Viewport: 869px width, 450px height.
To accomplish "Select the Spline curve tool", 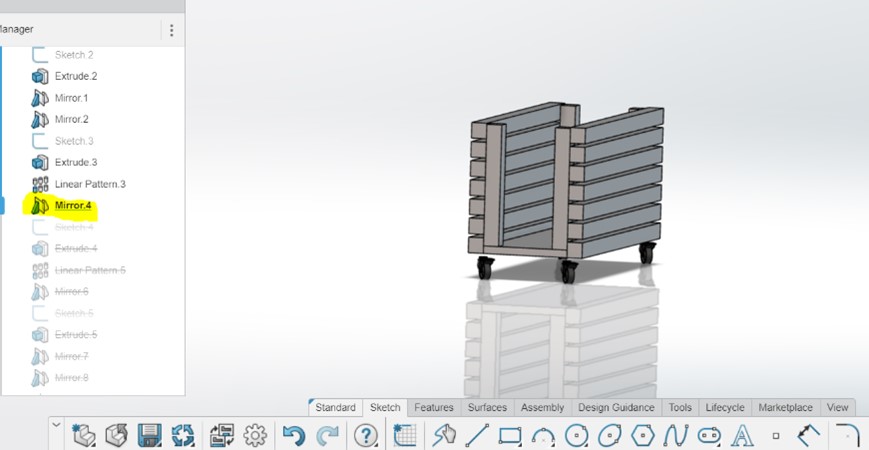I will coord(676,435).
